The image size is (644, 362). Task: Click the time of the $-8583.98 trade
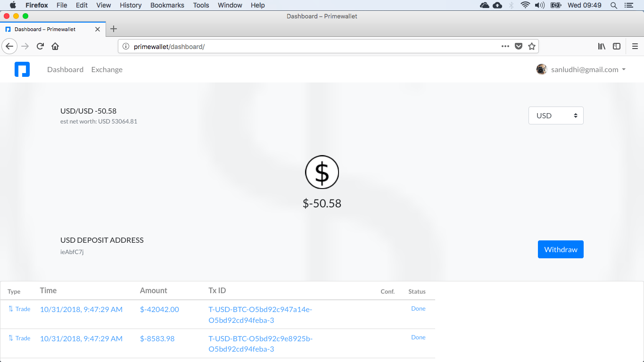point(81,338)
